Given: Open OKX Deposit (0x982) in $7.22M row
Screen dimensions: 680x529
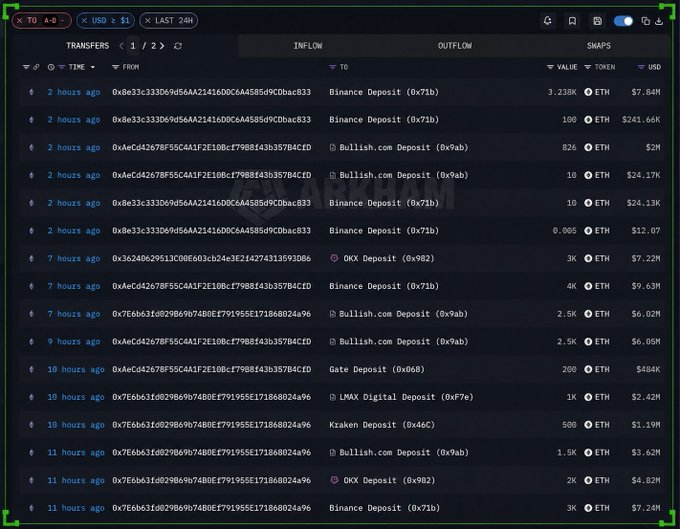Looking at the screenshot, I should [x=389, y=258].
